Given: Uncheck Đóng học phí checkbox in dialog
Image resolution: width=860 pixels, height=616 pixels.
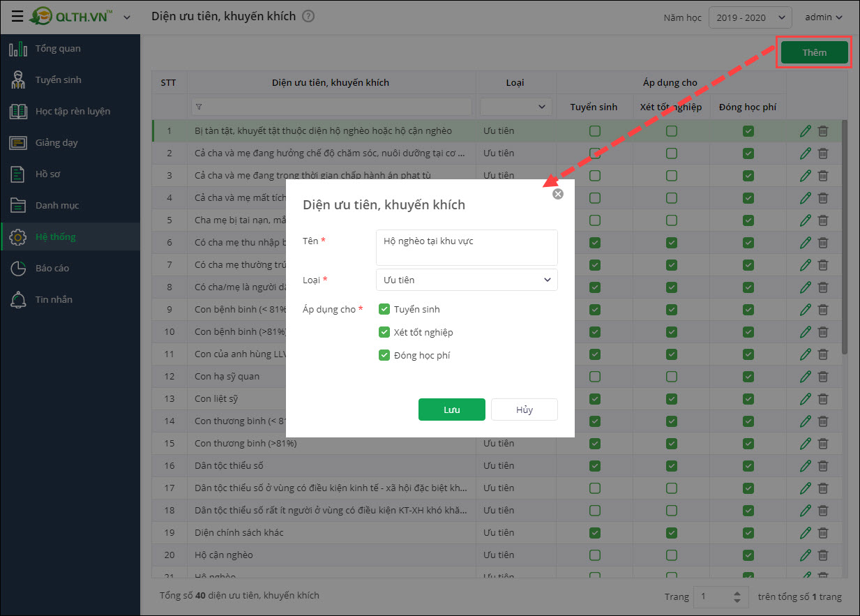Looking at the screenshot, I should [384, 355].
